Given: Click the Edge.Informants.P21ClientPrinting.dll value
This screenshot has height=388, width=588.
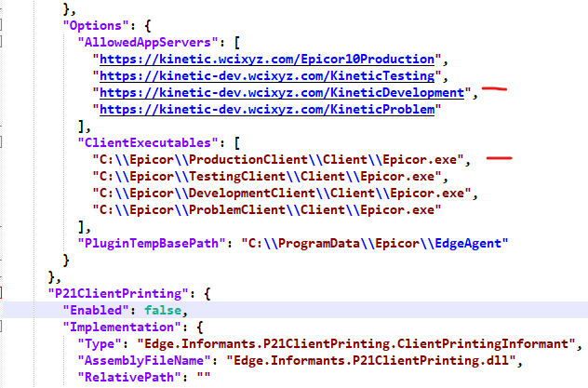Looking at the screenshot, I should pyautogui.click(x=371, y=361).
